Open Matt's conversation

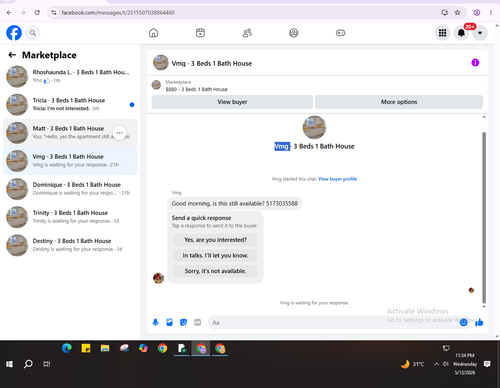[70, 133]
